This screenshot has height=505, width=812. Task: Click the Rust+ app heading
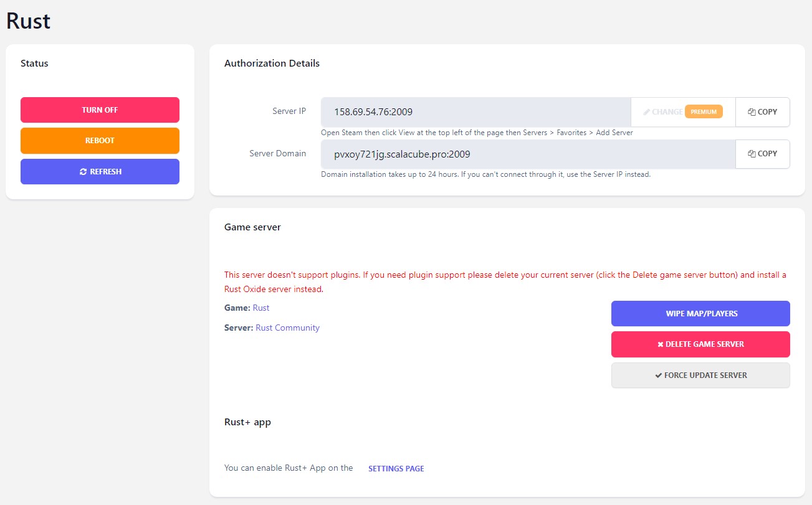click(247, 422)
